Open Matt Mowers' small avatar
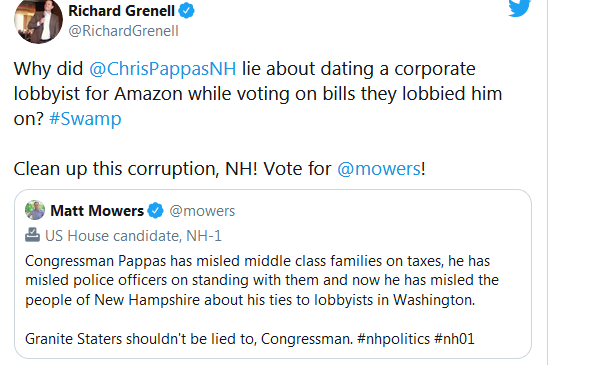The image size is (604, 365). point(35,210)
